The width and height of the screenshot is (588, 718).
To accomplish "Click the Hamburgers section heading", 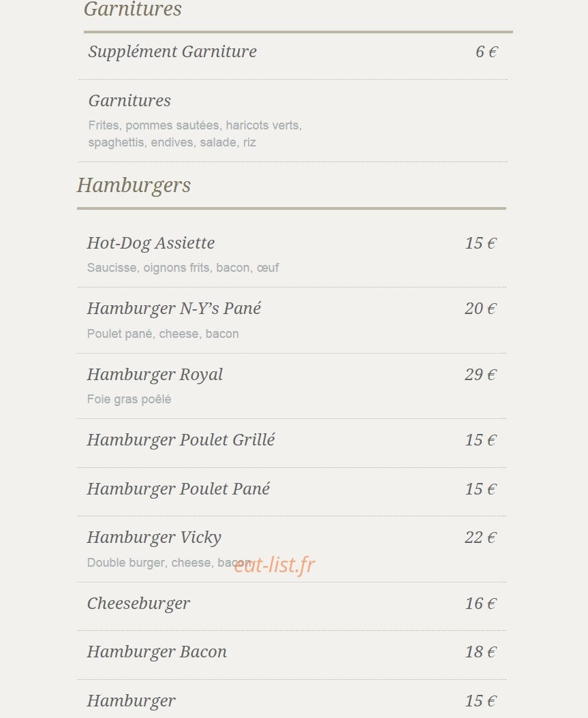I will (134, 185).
